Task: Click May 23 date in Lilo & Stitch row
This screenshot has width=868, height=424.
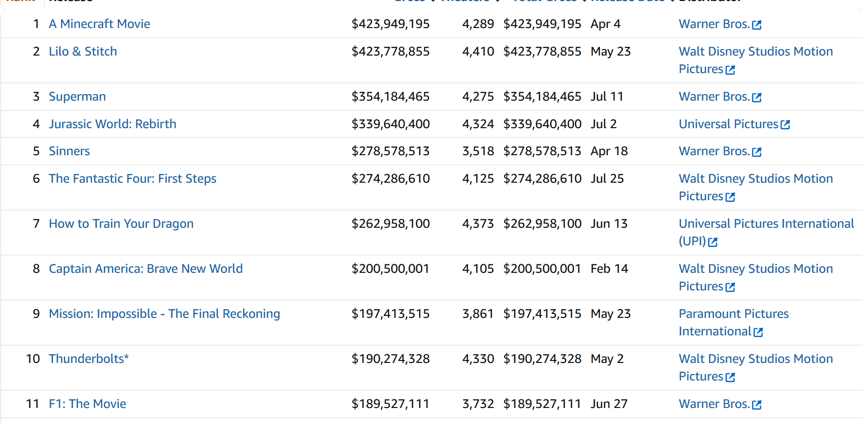Action: 610,52
